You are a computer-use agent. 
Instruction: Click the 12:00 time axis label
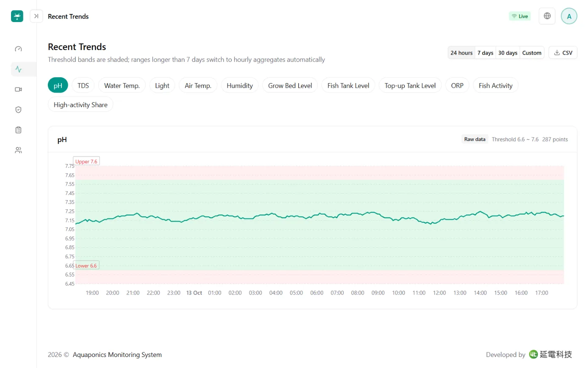(x=439, y=293)
